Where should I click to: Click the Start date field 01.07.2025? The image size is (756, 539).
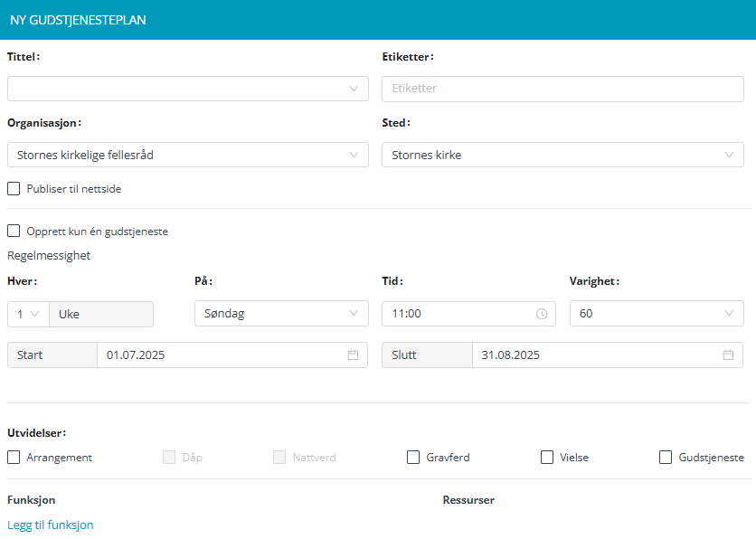[x=217, y=355]
